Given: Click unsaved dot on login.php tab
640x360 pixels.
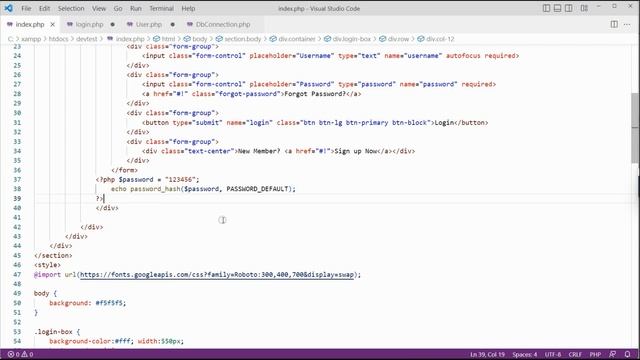Looking at the screenshot, I should pos(113,24).
